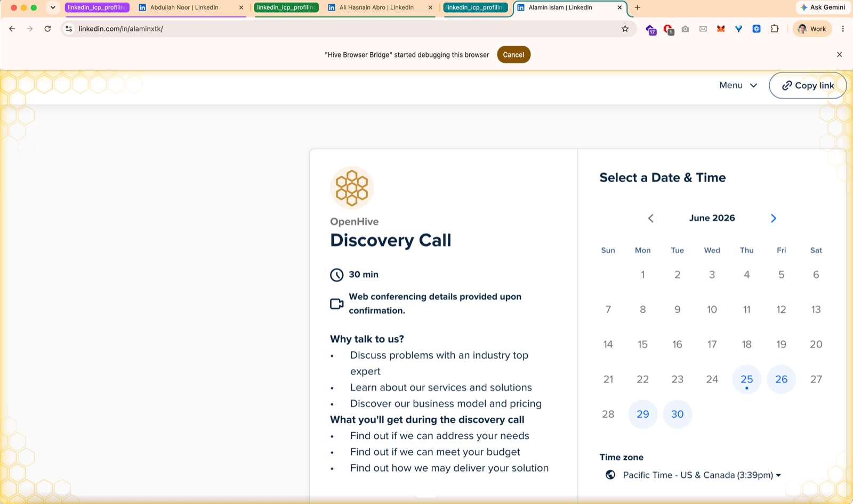
Task: Click the Copy link button
Action: click(808, 85)
